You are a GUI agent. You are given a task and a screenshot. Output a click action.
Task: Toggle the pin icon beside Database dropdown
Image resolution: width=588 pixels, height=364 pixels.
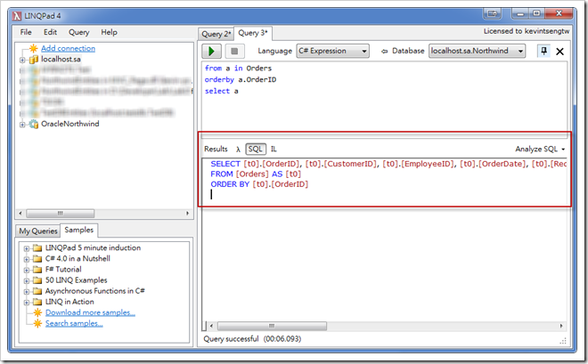pos(543,51)
